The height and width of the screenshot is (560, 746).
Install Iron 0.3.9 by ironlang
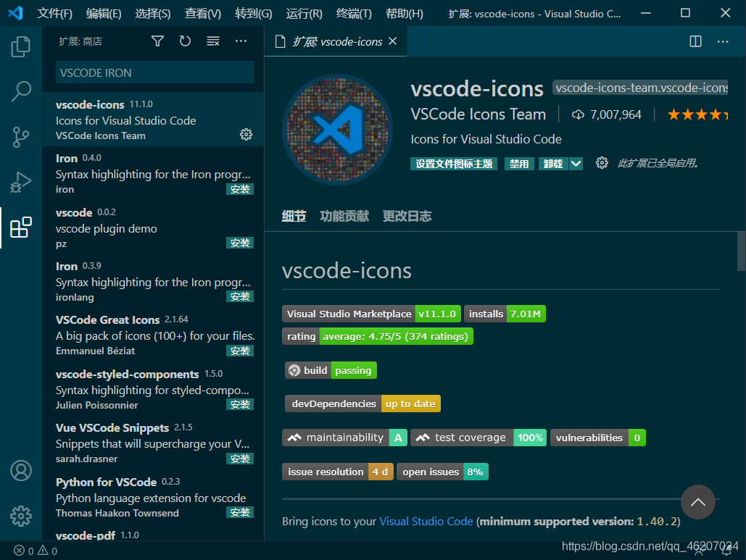tap(240, 296)
